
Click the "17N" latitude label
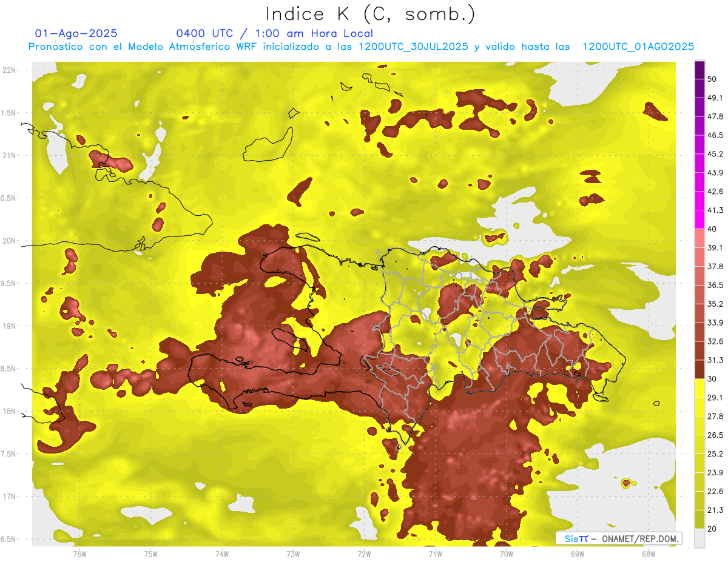(x=10, y=497)
